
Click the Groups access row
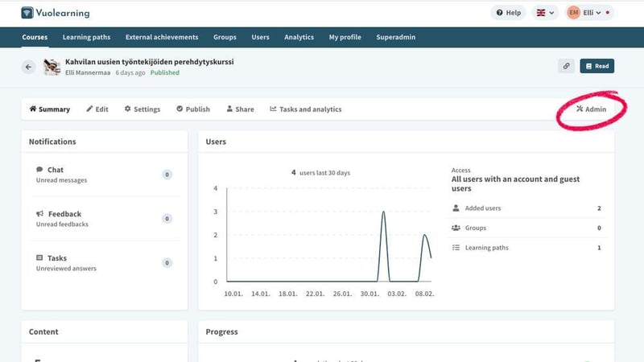coord(526,228)
